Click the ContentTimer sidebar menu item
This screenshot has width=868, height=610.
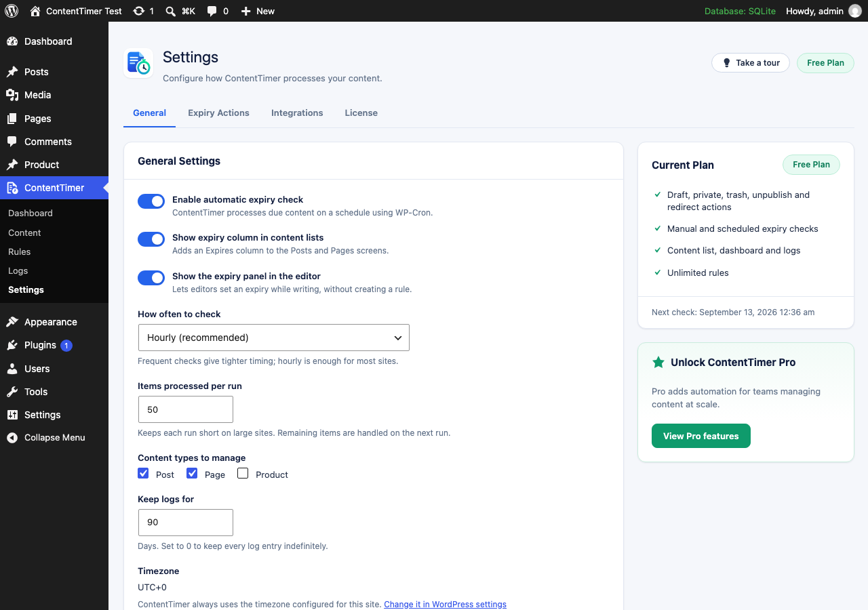tap(54, 188)
